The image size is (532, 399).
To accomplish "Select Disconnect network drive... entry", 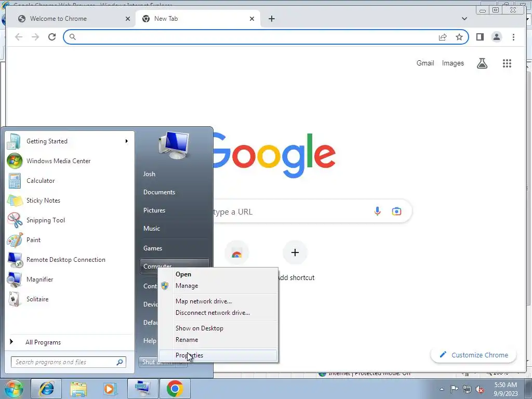I will [x=218, y=313].
